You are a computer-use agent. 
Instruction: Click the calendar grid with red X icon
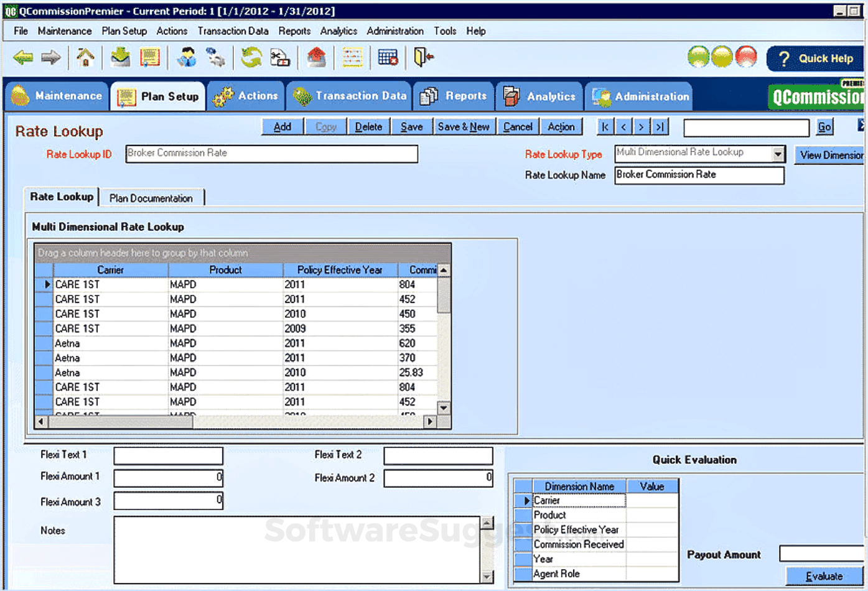(388, 58)
